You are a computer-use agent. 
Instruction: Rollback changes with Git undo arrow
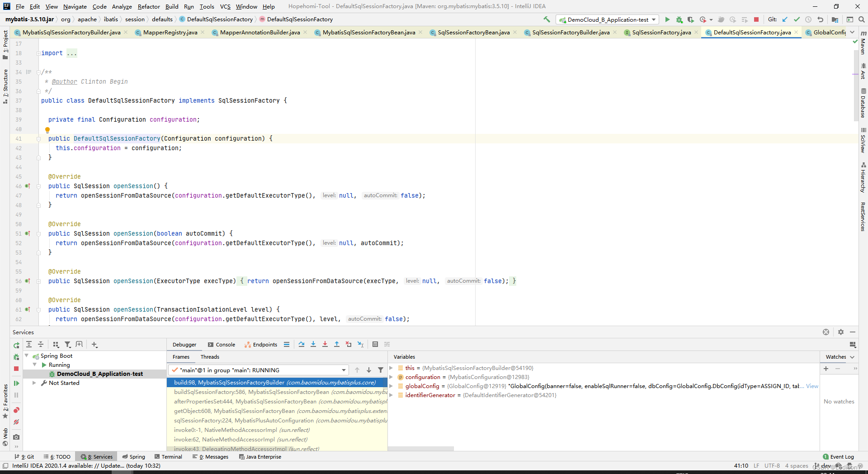pyautogui.click(x=820, y=19)
